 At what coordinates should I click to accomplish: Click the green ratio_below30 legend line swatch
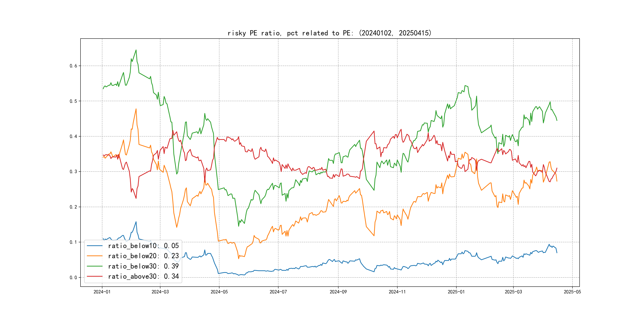tap(94, 266)
